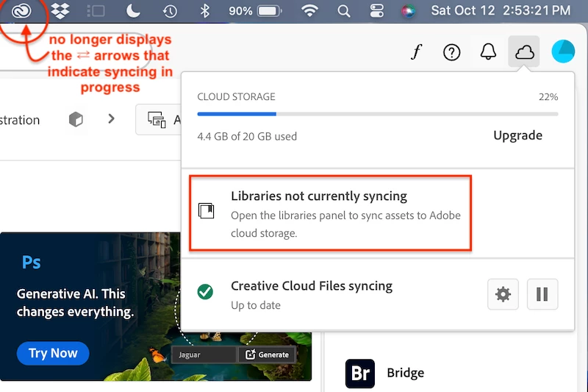
Task: Click Generate button in banner
Action: pos(267,354)
